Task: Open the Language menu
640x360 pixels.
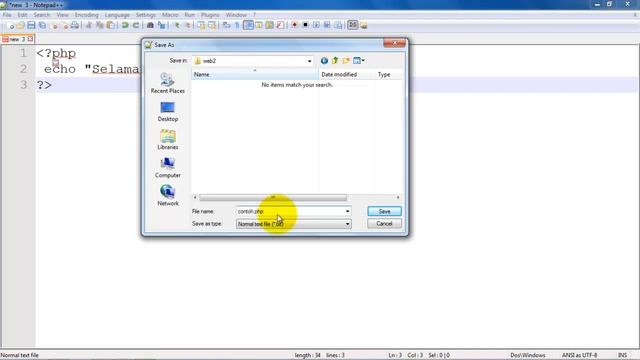Action: click(x=117, y=15)
